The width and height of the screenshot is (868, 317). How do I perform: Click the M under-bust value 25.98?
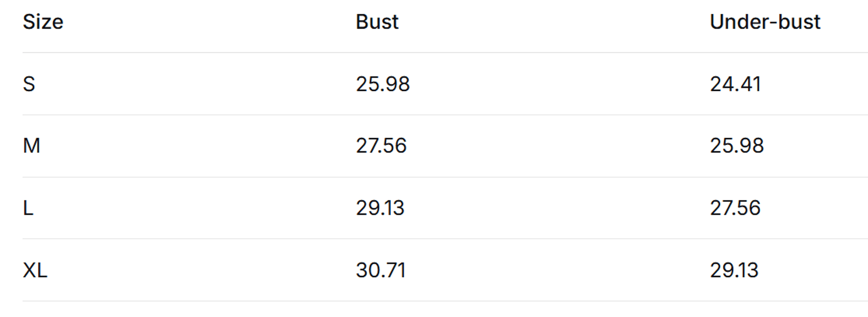737,146
